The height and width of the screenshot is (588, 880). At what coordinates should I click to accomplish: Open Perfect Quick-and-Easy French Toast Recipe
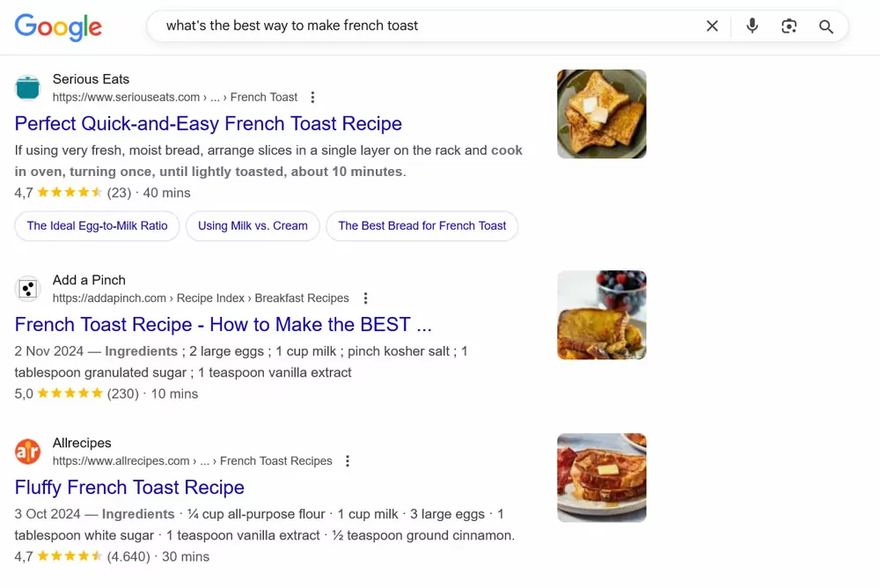tap(208, 123)
